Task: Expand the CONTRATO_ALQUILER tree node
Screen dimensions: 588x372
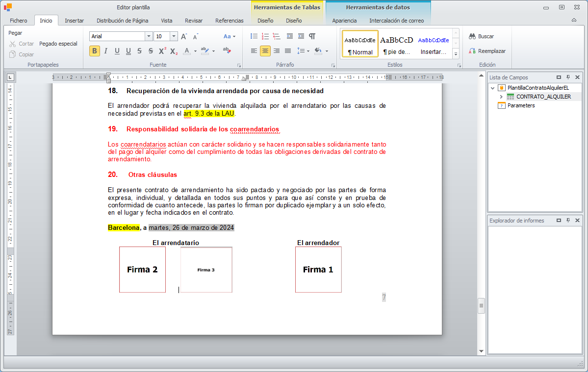Action: click(501, 97)
